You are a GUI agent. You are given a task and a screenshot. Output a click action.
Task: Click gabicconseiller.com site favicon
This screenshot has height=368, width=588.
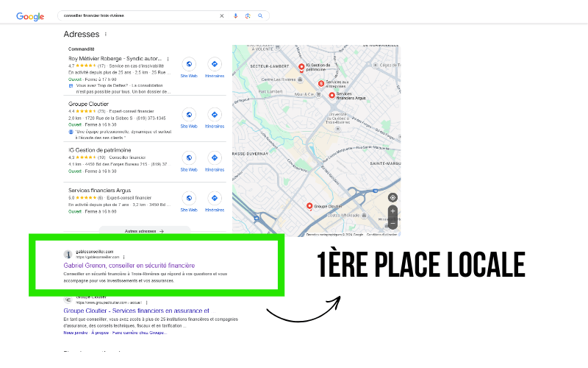coord(68,254)
